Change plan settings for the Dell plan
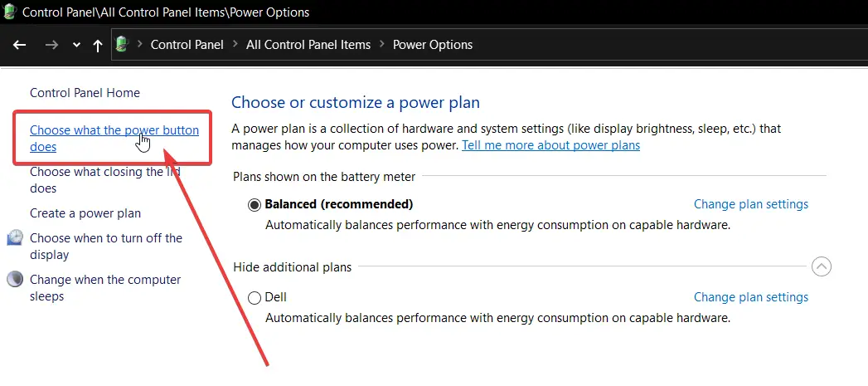Screen dimensions: 868x386 pos(751,297)
